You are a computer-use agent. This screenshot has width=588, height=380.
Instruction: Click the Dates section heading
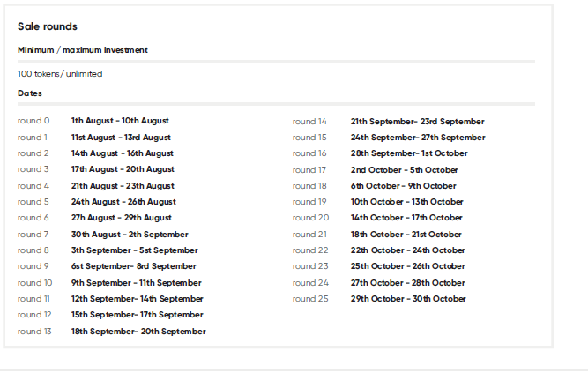point(30,93)
